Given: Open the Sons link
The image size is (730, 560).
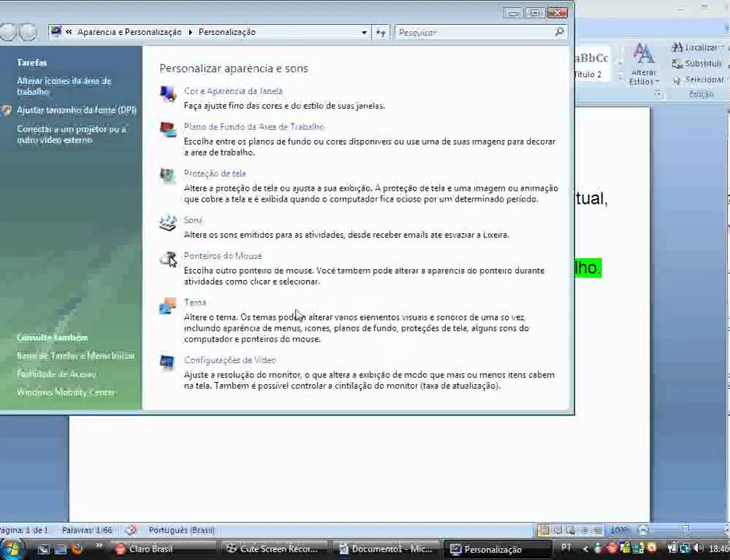Looking at the screenshot, I should coord(193,220).
